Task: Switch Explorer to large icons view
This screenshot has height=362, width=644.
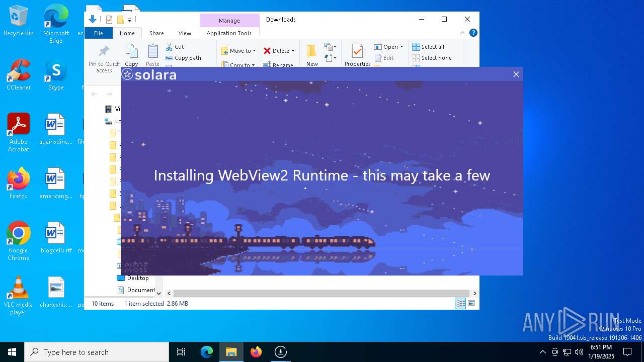Action: (471, 303)
